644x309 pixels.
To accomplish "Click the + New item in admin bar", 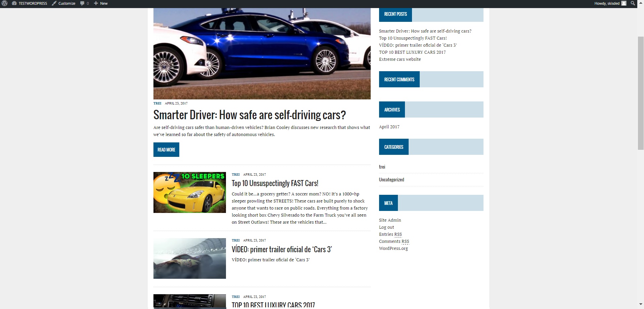I will click(x=101, y=3).
